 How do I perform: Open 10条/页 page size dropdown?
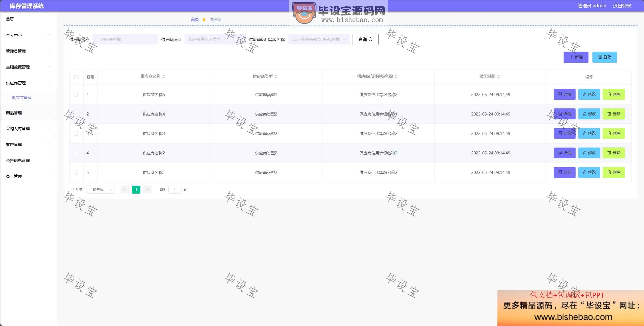101,190
